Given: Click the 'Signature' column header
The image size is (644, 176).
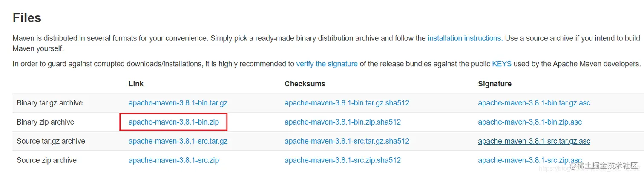Looking at the screenshot, I should pyautogui.click(x=494, y=84).
